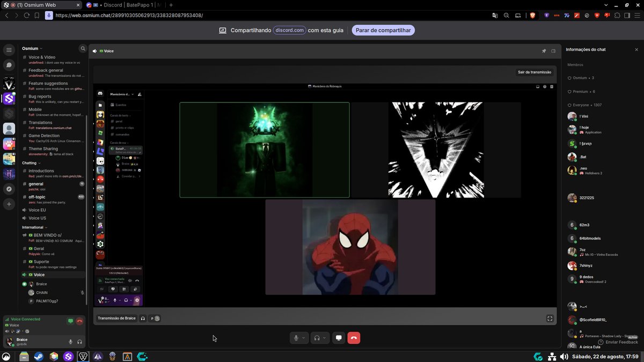Collapse the Chatting category
644x362 pixels.
(31, 162)
